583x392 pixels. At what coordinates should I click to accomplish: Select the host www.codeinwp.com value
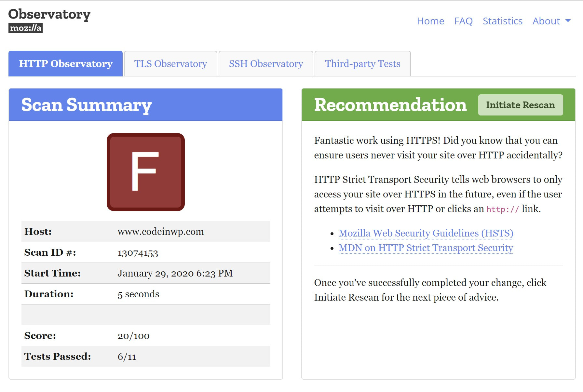click(x=161, y=232)
